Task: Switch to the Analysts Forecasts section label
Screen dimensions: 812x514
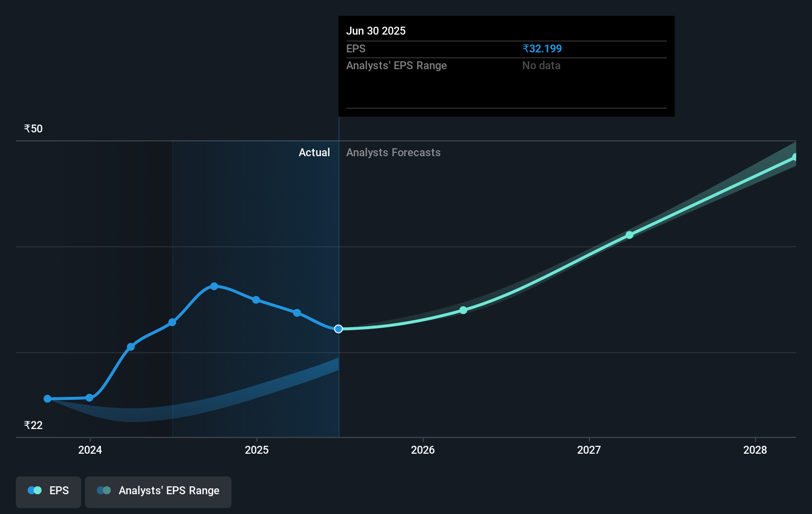Action: (x=393, y=153)
